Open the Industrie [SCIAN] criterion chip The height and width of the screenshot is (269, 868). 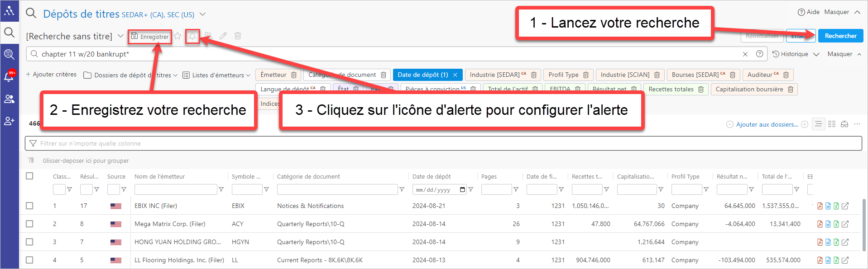click(x=625, y=75)
